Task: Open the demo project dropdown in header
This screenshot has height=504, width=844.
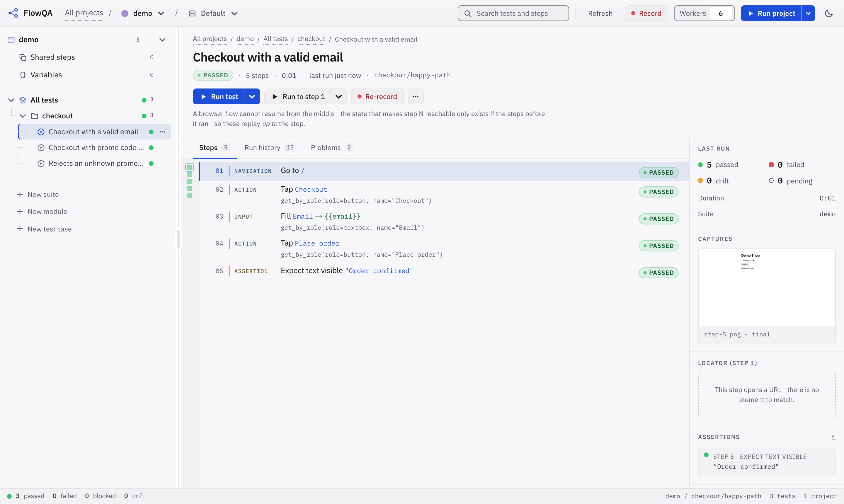Action: [x=143, y=13]
